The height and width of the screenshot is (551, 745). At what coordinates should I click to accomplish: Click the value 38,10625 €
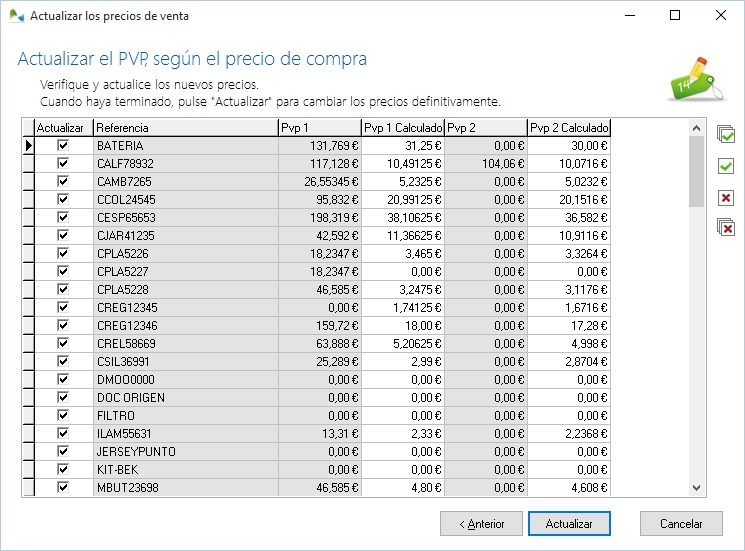(403, 218)
